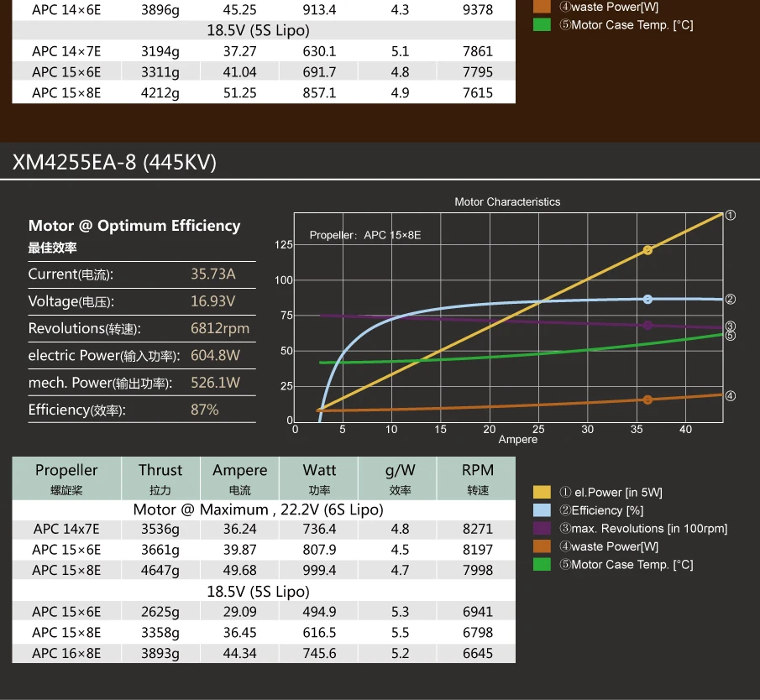Click the 18.5V (5S Lipo) row in lower table

point(264,592)
